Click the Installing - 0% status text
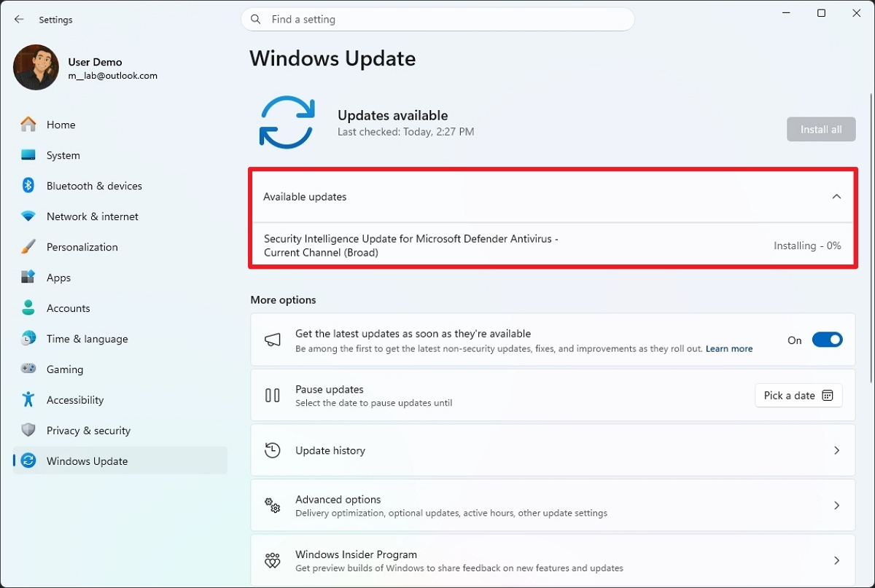The height and width of the screenshot is (588, 875). (x=807, y=246)
